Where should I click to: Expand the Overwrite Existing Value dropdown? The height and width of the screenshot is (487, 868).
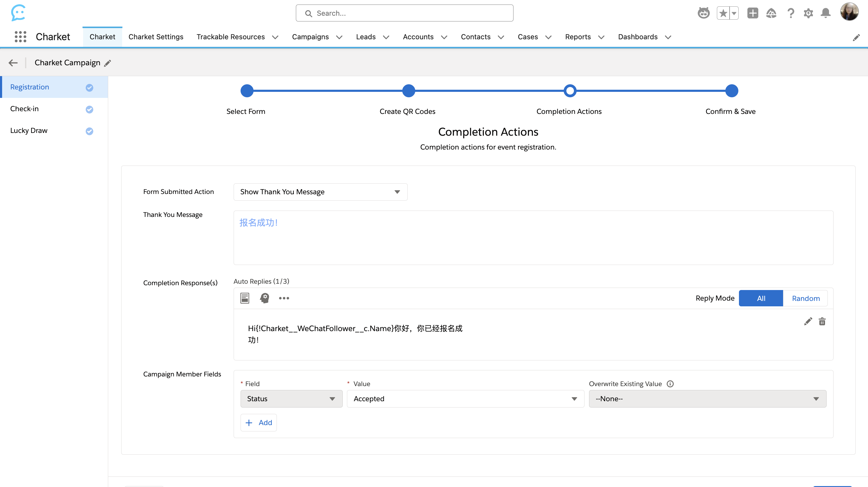coord(707,398)
